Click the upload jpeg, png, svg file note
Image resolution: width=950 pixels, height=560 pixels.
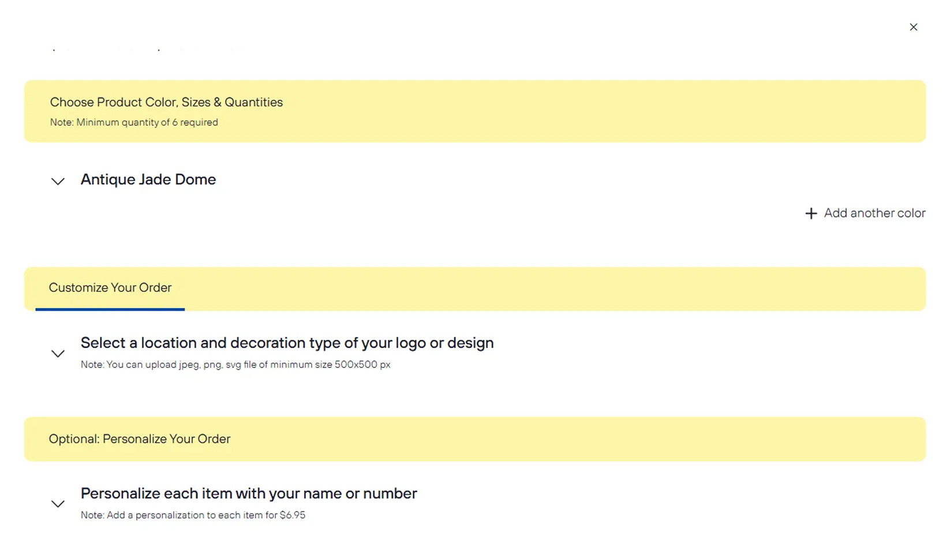pyautogui.click(x=235, y=364)
